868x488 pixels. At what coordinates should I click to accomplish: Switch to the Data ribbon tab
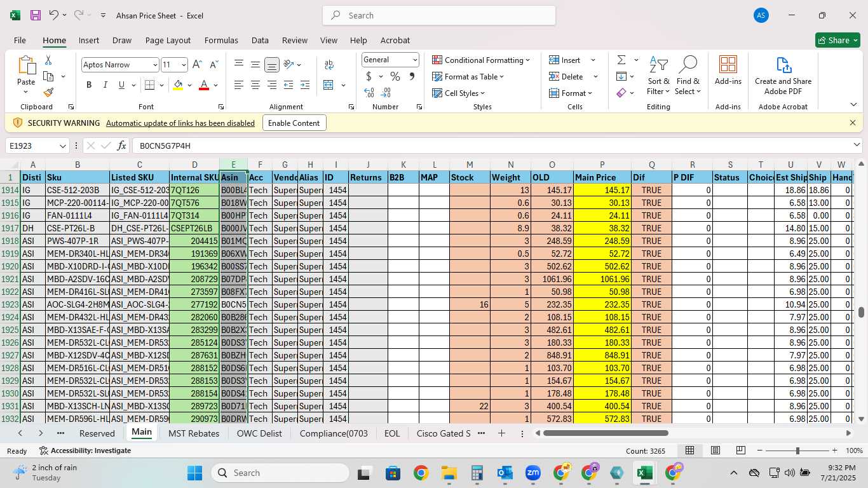(260, 40)
